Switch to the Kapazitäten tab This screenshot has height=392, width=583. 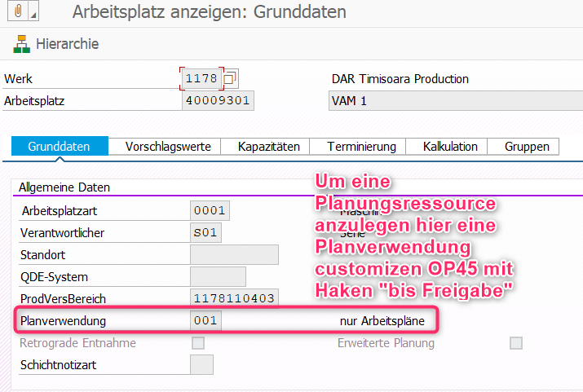[268, 147]
